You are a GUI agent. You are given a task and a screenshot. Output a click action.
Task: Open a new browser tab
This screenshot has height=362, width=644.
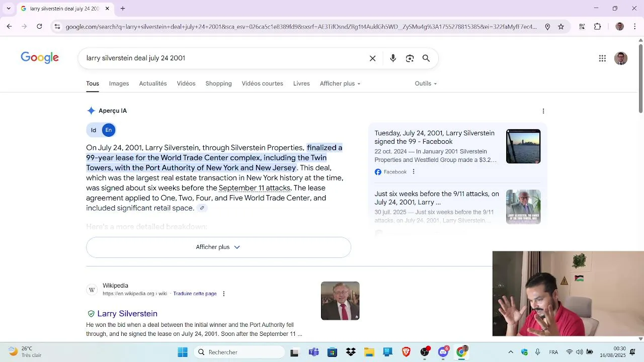tap(123, 9)
